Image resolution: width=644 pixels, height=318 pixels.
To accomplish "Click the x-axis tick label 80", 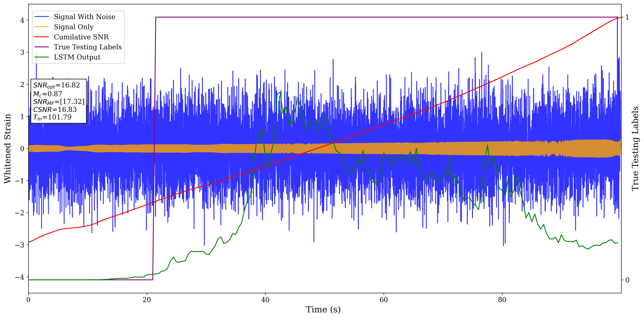I will (502, 300).
